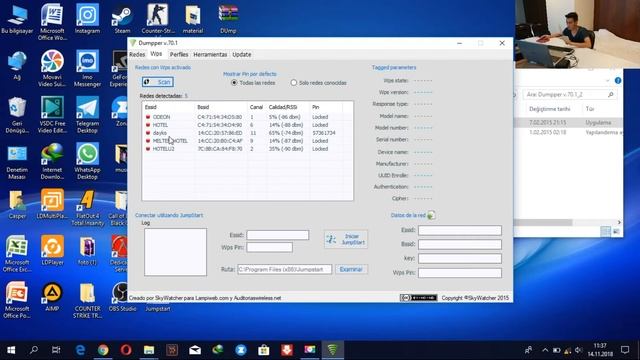The width and height of the screenshot is (640, 360).
Task: Open COUNTER STRIKE TR folder
Action: (x=87, y=300)
